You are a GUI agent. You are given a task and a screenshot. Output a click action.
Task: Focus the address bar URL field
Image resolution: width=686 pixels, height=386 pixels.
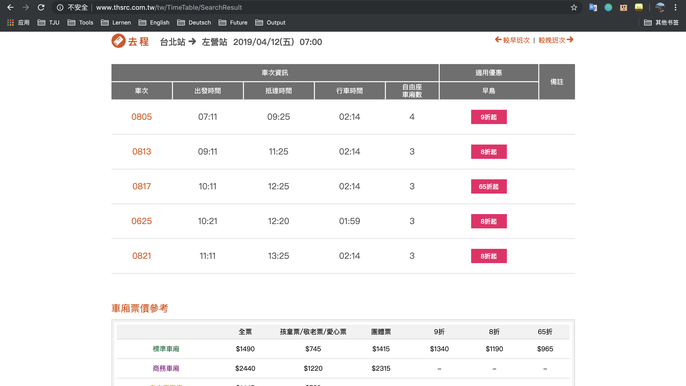coord(306,7)
